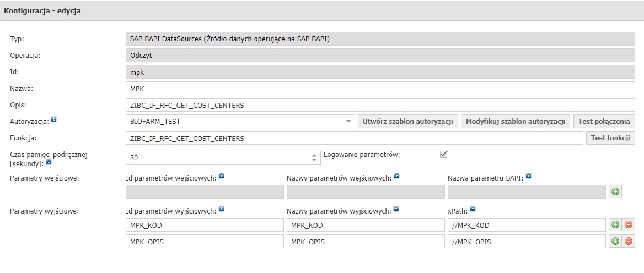
Task: Click info icon next to Autoryzacja label
Action: (x=53, y=120)
